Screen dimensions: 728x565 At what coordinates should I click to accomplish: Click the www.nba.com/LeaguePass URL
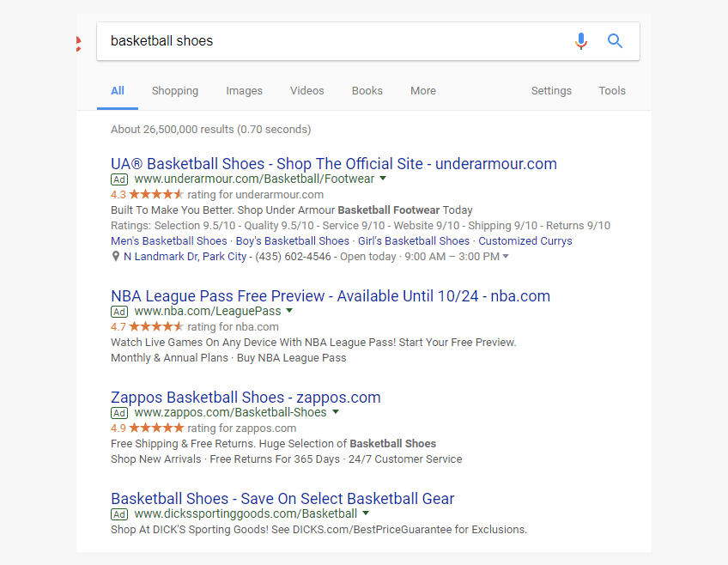[x=208, y=311]
